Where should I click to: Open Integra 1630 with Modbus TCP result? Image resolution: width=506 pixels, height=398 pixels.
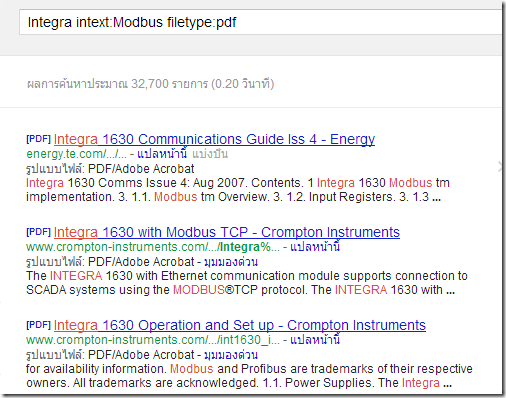click(x=227, y=232)
